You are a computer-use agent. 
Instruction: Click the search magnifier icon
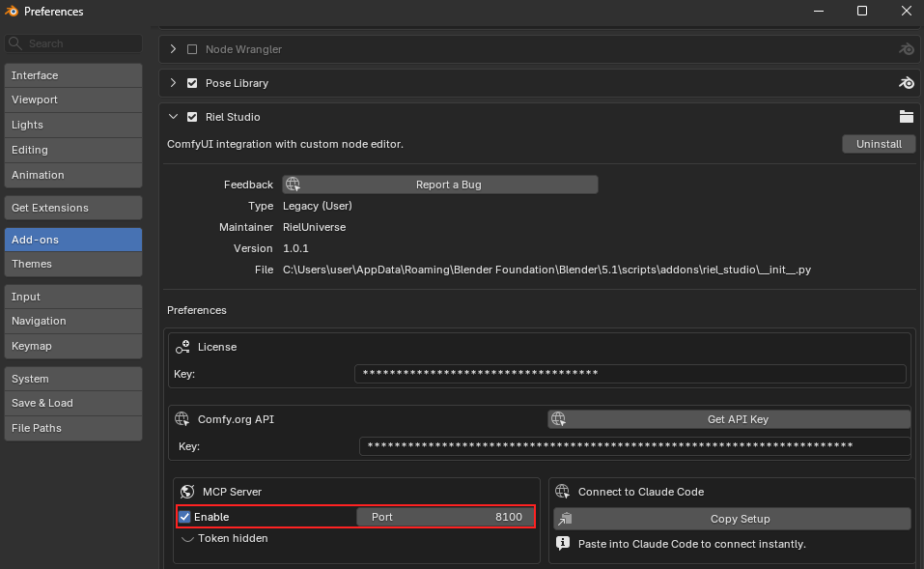[x=15, y=43]
